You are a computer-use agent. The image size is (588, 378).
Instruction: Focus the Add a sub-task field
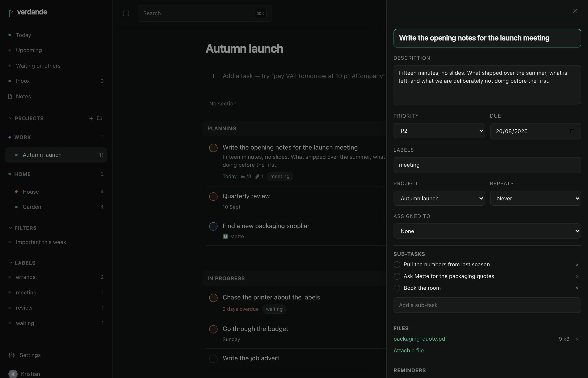tap(487, 305)
